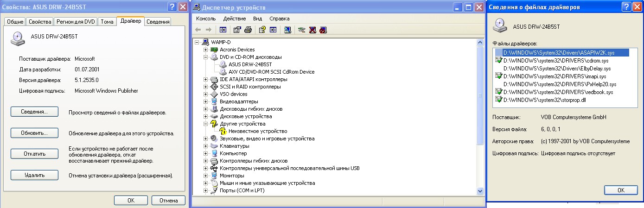644x208 pixels.
Task: Click the scan for hardware changes icon
Action: point(287,30)
